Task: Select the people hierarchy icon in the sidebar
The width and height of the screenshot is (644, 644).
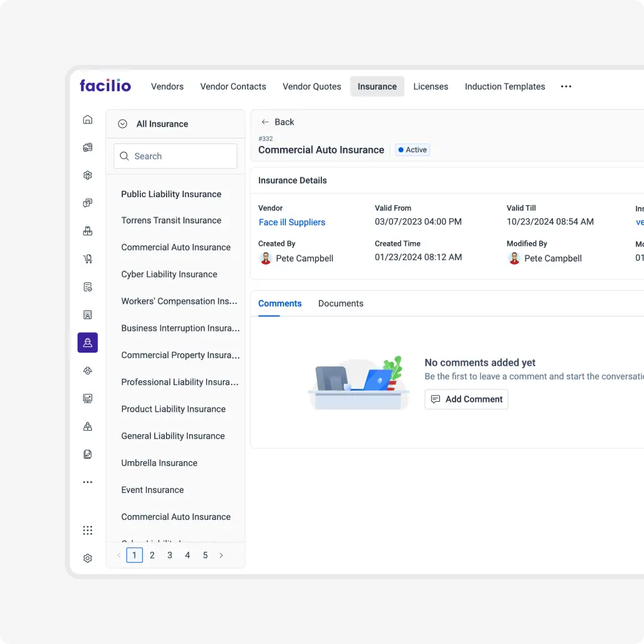Action: tap(87, 426)
